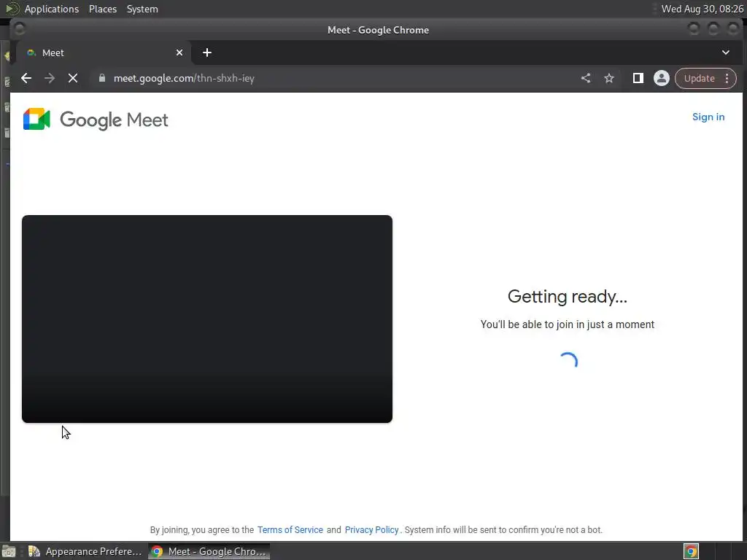Click the Google Meet logo
The width and height of the screenshot is (747, 560).
pyautogui.click(x=96, y=120)
